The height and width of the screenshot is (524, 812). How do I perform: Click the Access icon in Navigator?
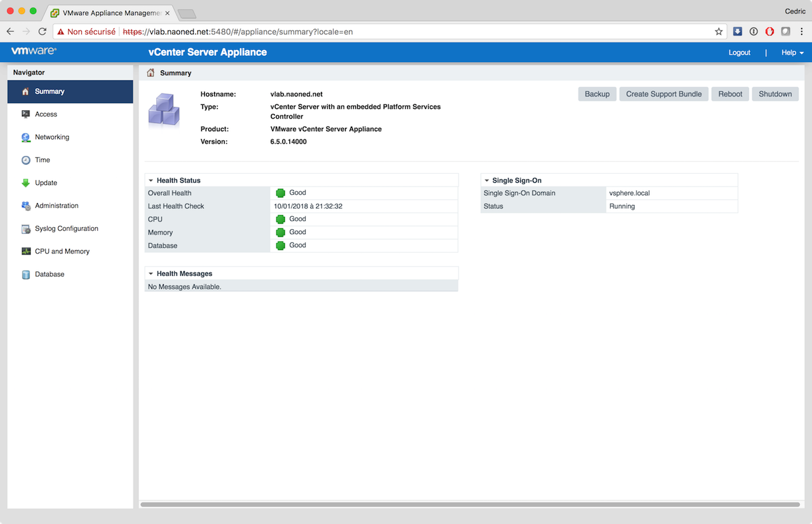click(x=26, y=114)
